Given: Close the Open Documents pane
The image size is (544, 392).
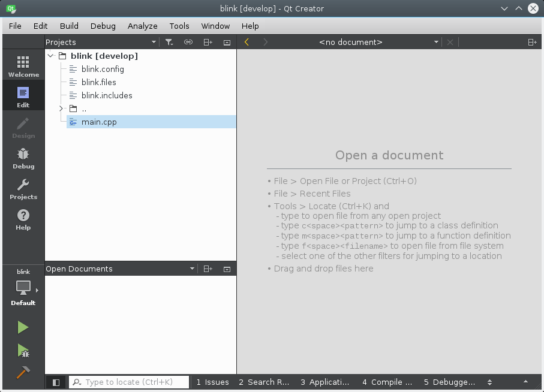Looking at the screenshot, I should click(x=227, y=269).
